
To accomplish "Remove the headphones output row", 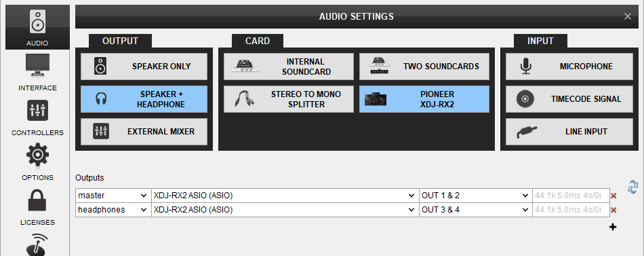I will click(x=613, y=211).
